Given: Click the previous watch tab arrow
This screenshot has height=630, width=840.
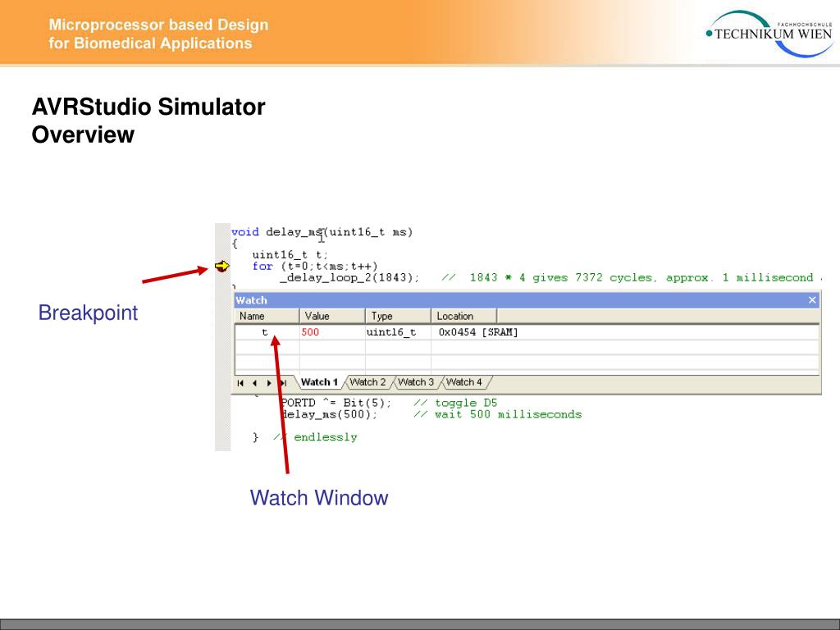Looking at the screenshot, I should (x=254, y=382).
